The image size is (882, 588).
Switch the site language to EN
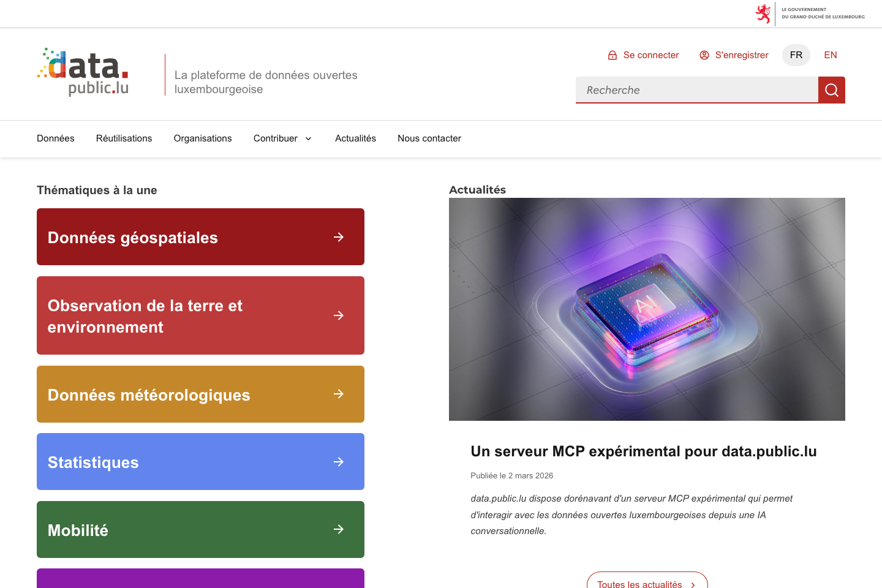[830, 55]
